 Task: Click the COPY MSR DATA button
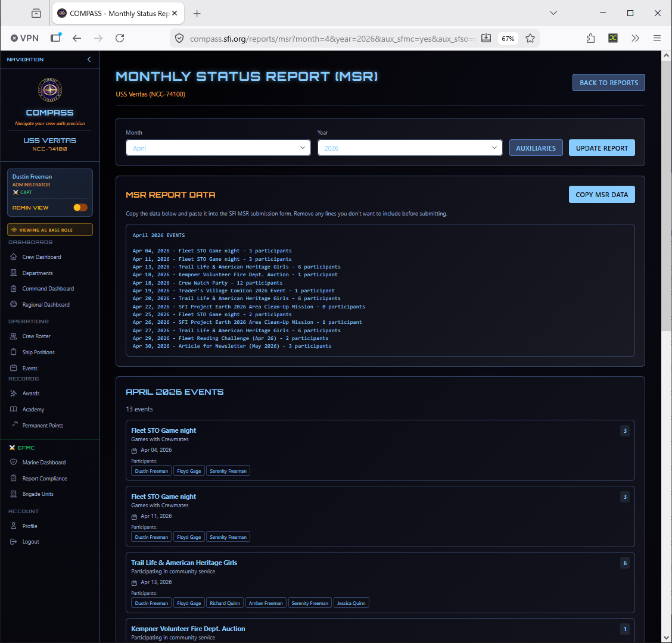pyautogui.click(x=602, y=195)
